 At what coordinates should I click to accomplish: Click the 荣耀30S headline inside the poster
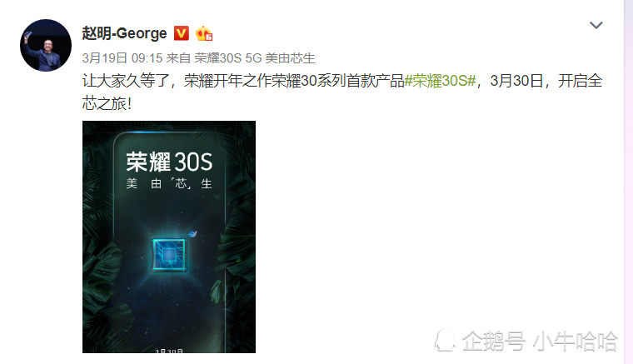(x=169, y=162)
